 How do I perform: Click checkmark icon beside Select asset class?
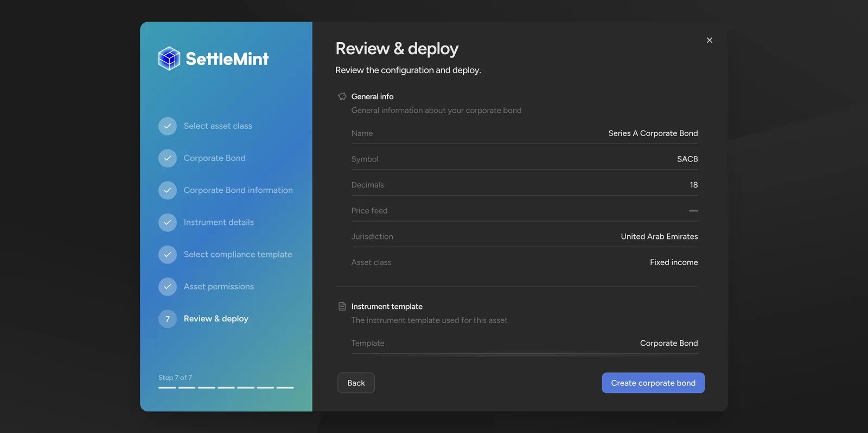tap(168, 126)
